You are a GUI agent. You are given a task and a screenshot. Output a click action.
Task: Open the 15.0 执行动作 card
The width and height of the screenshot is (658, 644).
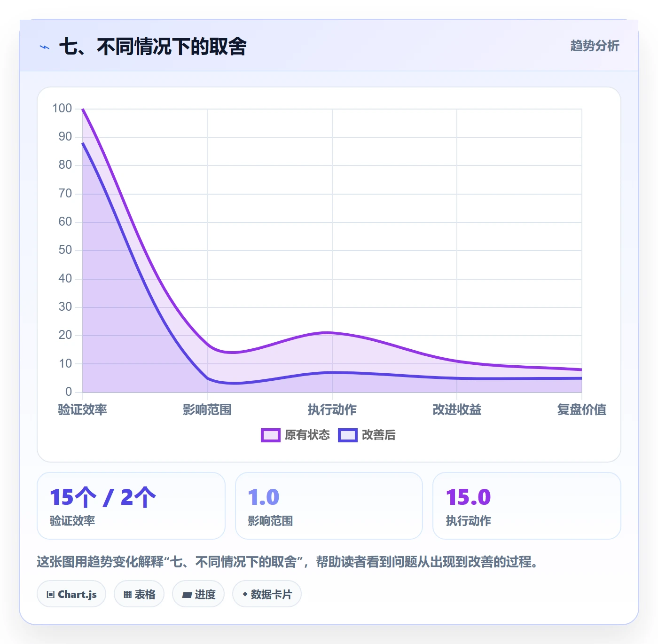(x=527, y=506)
